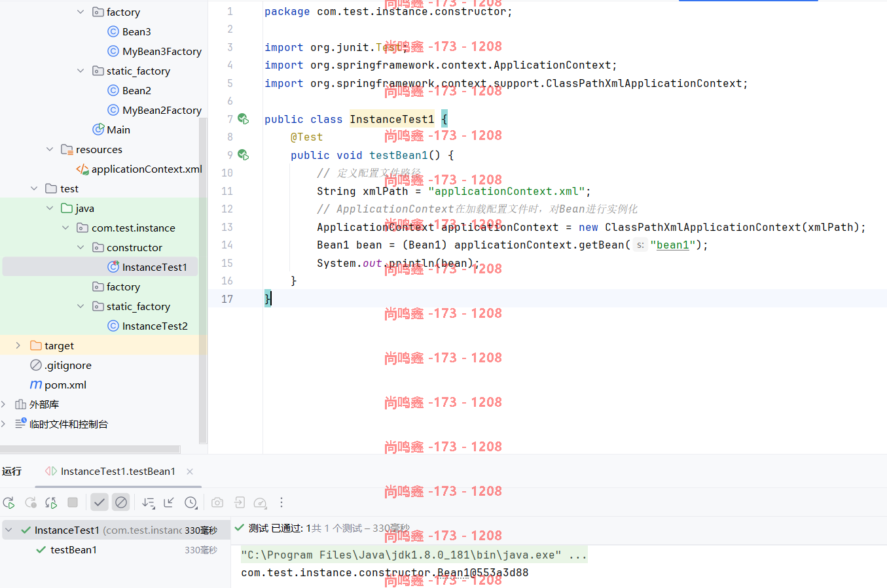
Task: Select the testBean1 test result row
Action: coord(115,550)
